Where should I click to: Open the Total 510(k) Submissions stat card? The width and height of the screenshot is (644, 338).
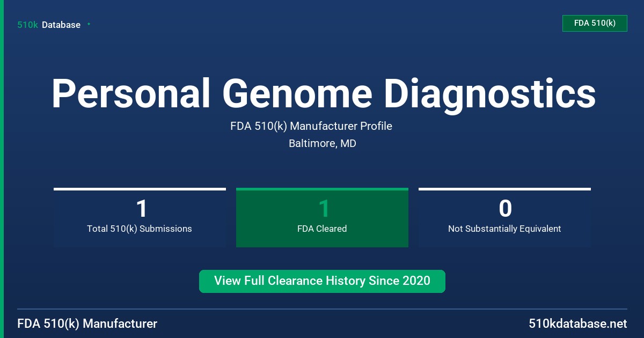(140, 217)
